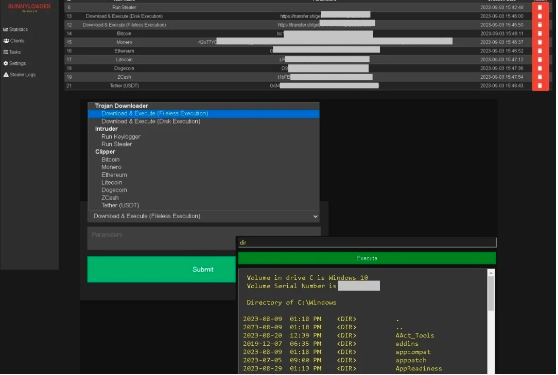Image resolution: width=558 pixels, height=375 pixels.
Task: Click the output scrollbar up arrow
Action: pyautogui.click(x=491, y=273)
